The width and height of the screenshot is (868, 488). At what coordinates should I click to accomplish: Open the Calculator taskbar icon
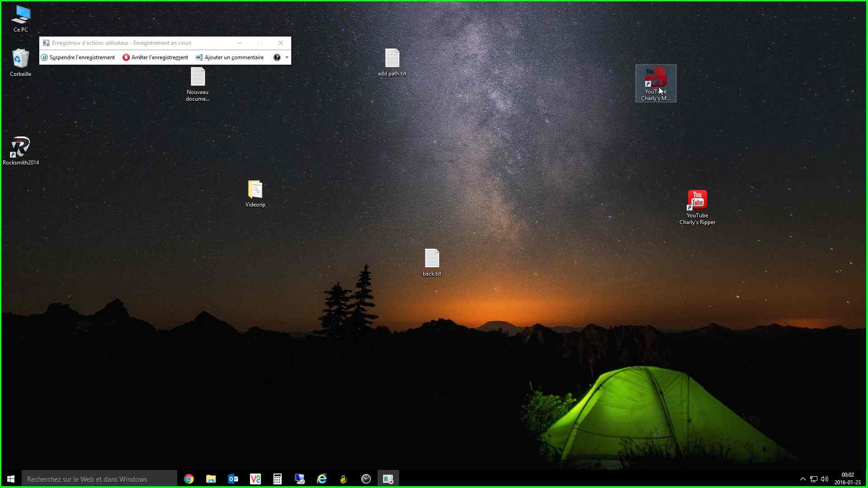tap(278, 479)
